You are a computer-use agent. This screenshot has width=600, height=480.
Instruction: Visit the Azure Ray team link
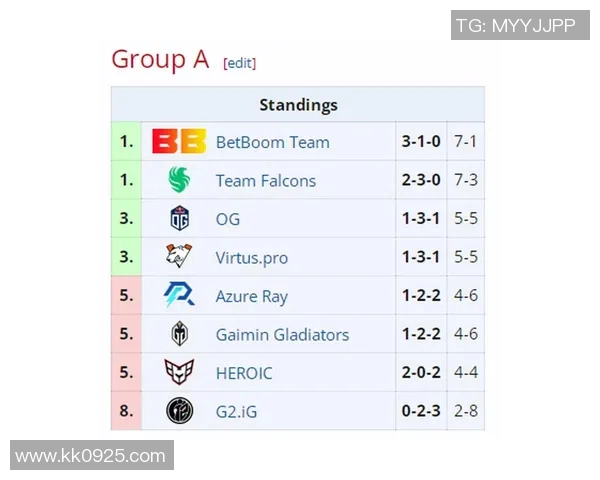[x=251, y=296]
